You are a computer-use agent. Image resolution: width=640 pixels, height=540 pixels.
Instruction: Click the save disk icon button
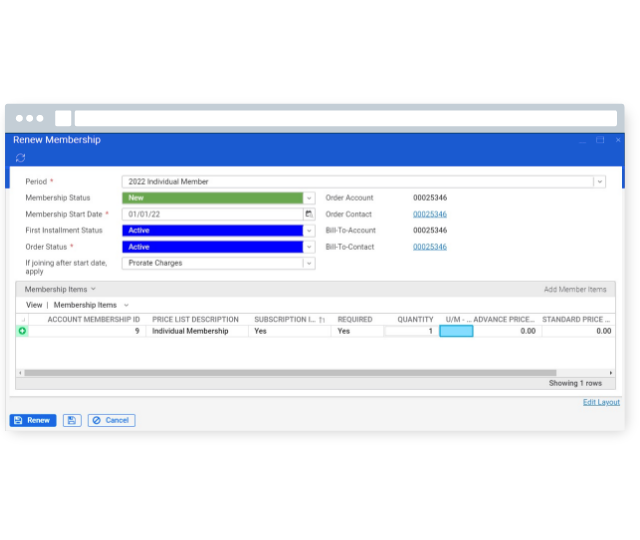[x=72, y=420]
